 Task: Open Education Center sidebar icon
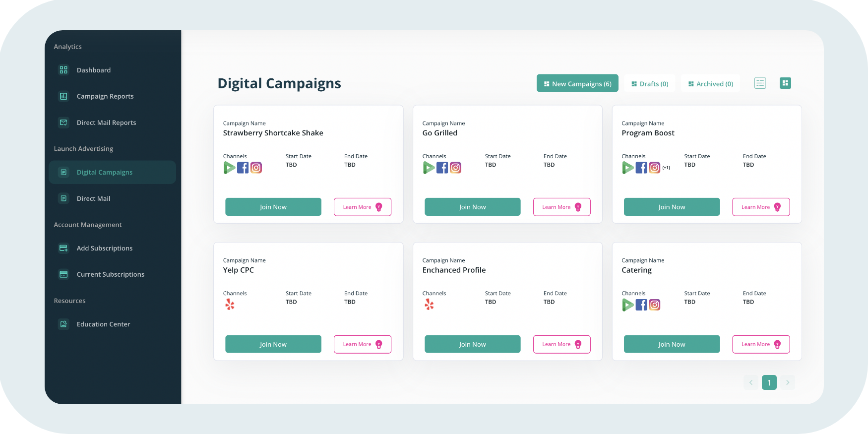coord(63,324)
